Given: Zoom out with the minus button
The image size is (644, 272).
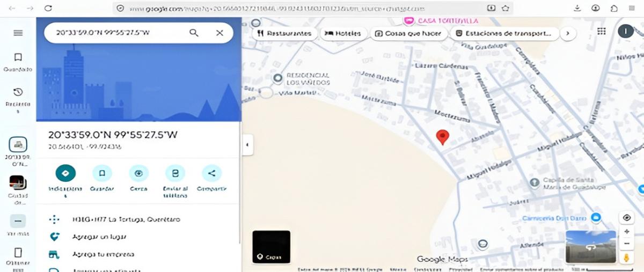Looking at the screenshot, I should click(x=626, y=244).
